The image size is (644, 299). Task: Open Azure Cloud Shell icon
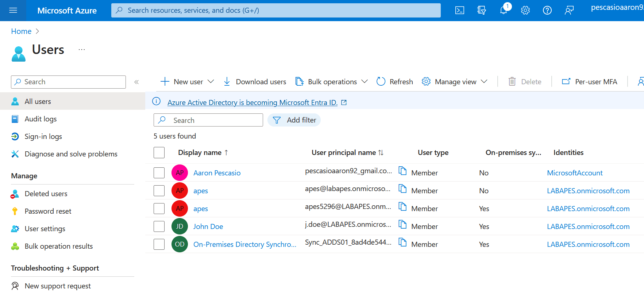(460, 11)
